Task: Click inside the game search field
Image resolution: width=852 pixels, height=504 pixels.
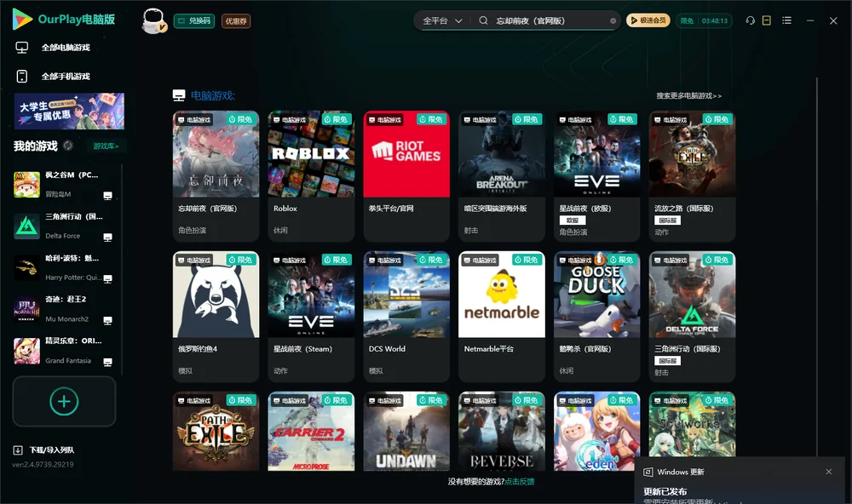Action: click(550, 21)
